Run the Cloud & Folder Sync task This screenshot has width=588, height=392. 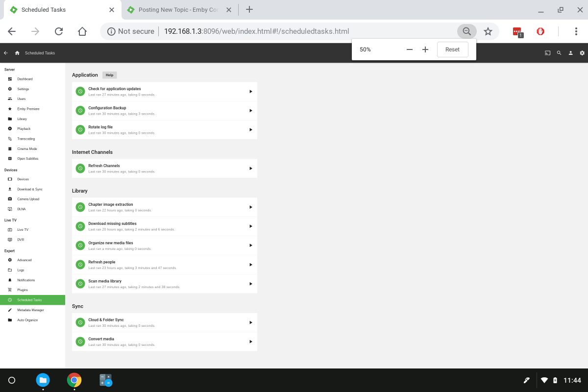(250, 322)
